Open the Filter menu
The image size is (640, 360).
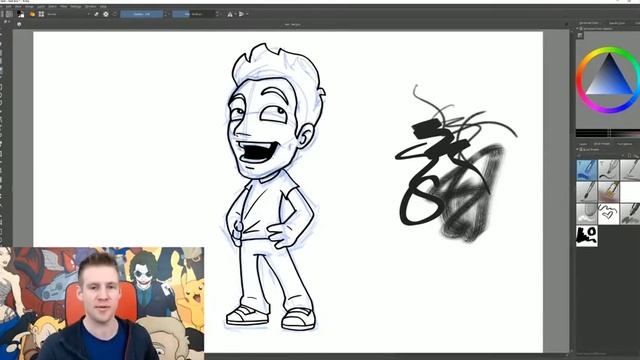click(x=64, y=7)
